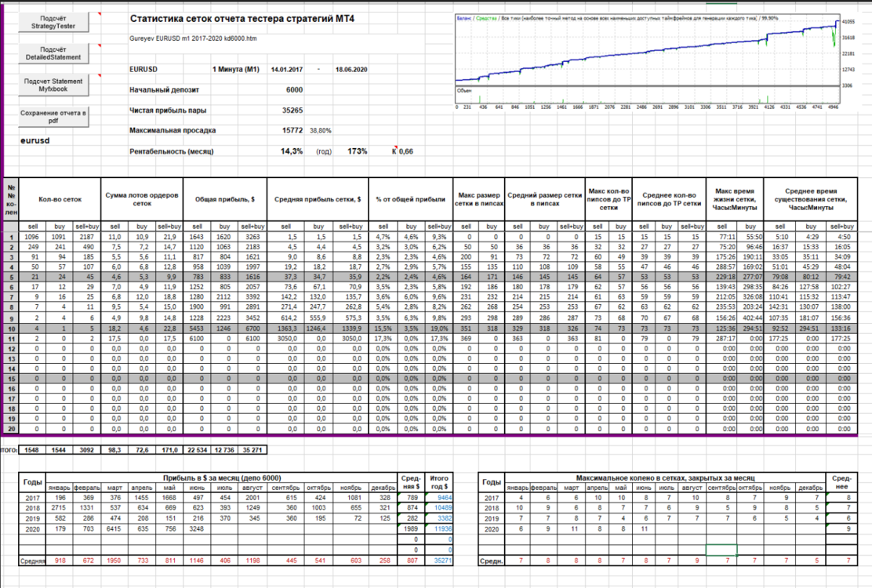
Task: Select yearly profitability value 173%
Action: coord(358,151)
